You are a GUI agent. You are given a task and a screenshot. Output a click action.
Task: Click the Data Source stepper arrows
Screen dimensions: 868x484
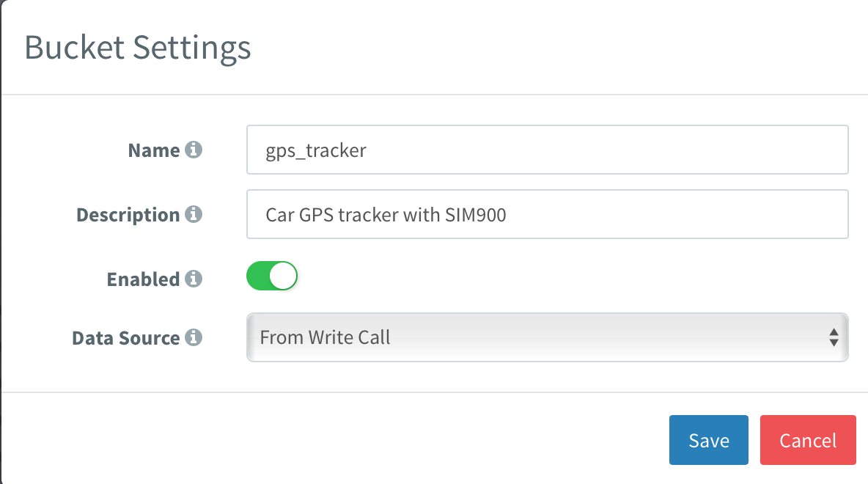point(834,337)
